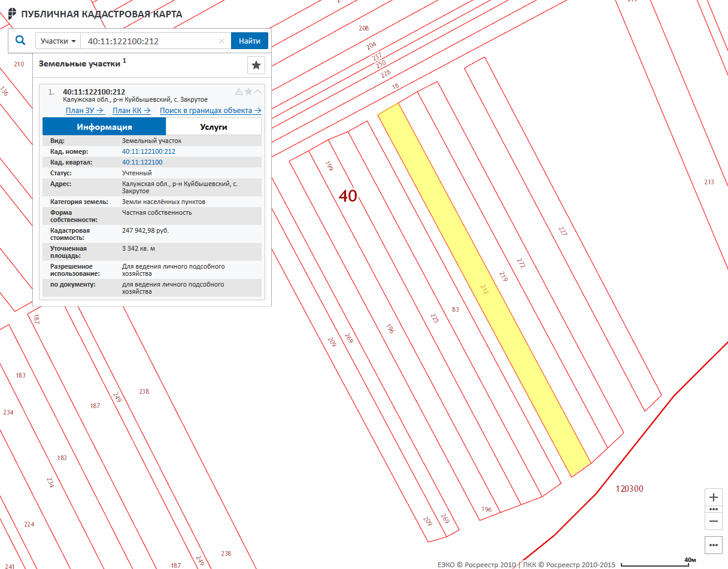Image resolution: width=728 pixels, height=569 pixels.
Task: Switch to the Информация tab
Action: point(104,127)
